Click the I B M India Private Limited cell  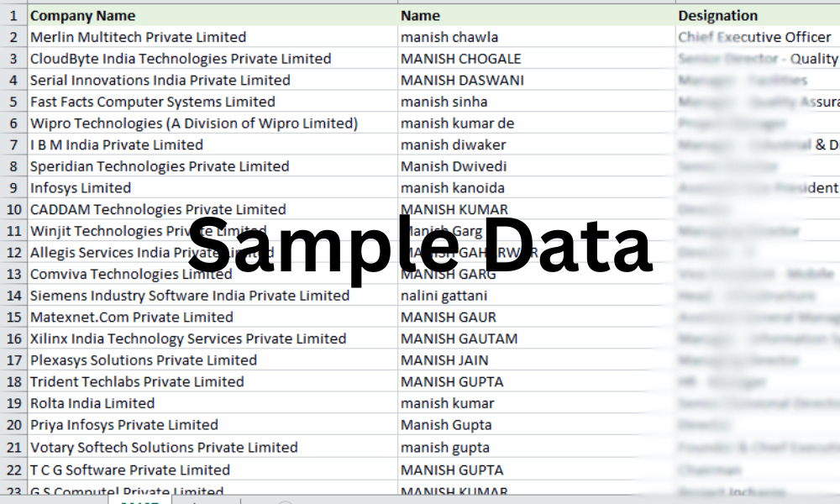213,144
